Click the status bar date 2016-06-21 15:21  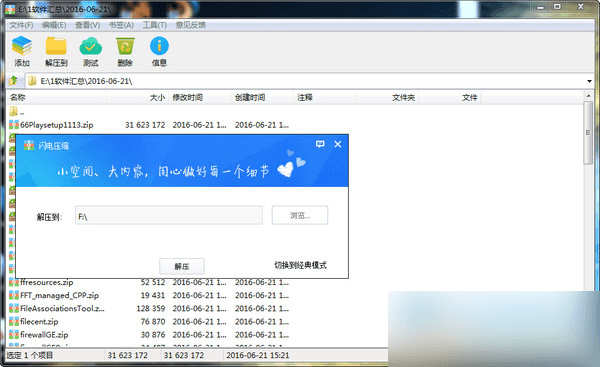coord(258,355)
